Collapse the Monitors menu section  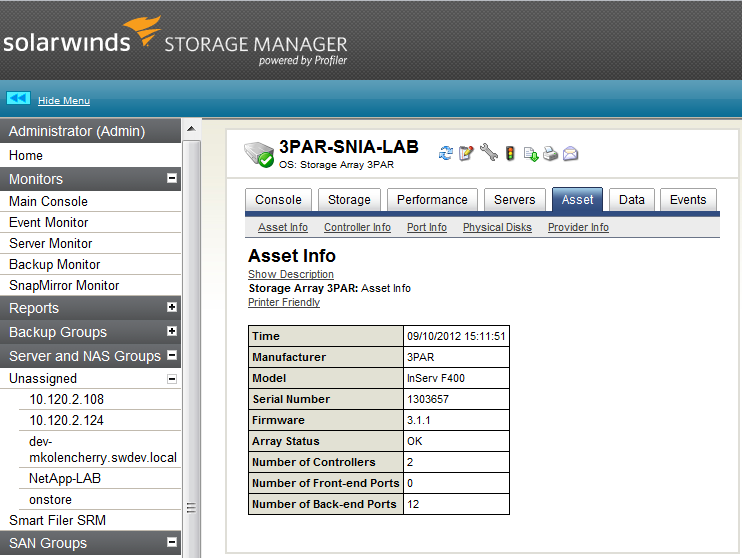coord(172,178)
